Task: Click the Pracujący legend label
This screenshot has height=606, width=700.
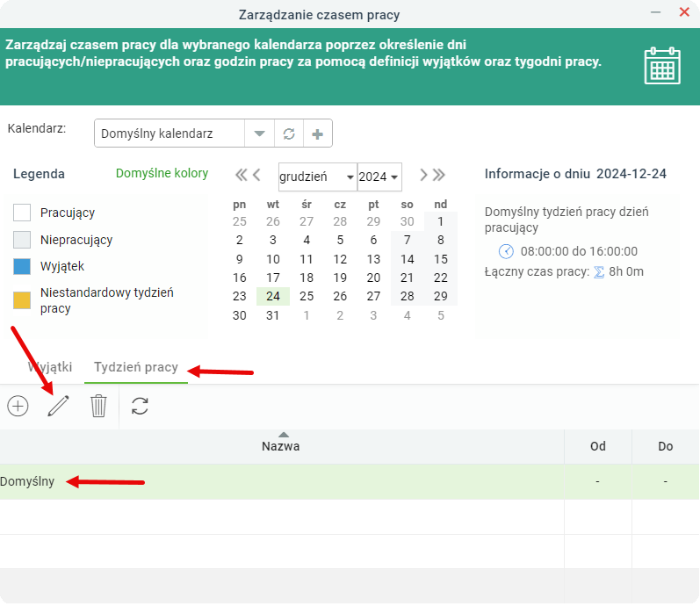Action: pos(68,213)
